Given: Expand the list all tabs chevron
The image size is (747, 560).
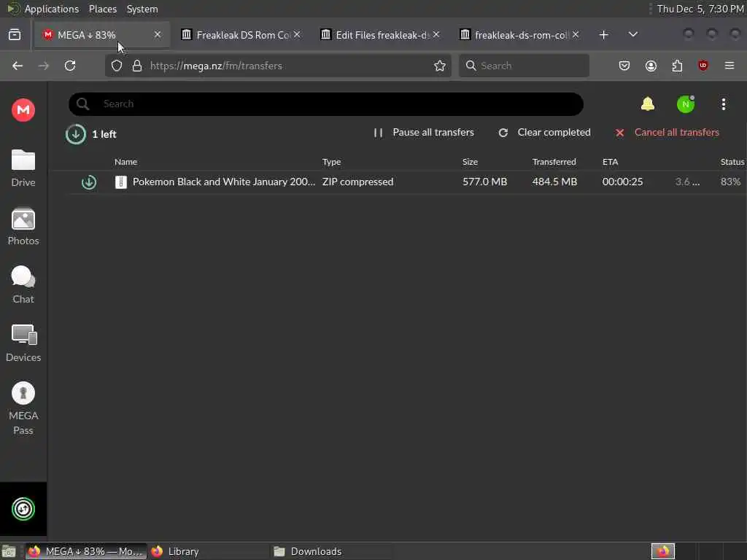Looking at the screenshot, I should click(632, 35).
